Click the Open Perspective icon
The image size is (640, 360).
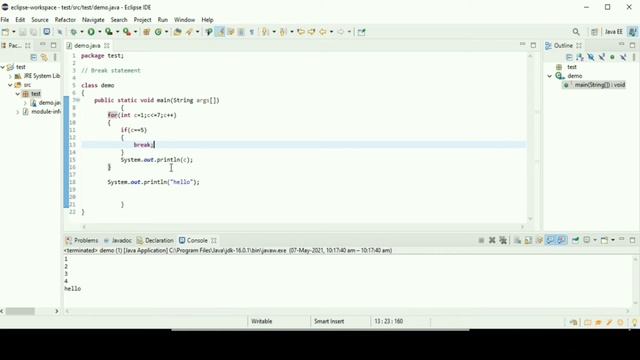tap(594, 32)
